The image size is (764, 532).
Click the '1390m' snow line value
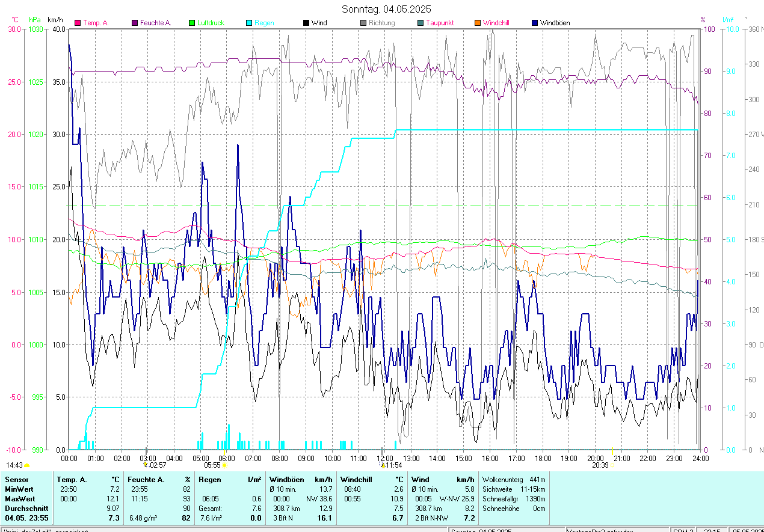[536, 499]
